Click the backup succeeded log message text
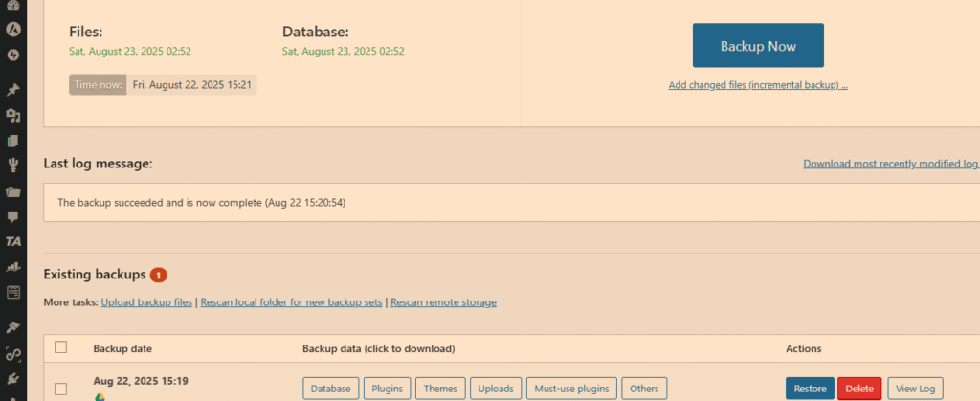Screen dimensions: 980x401 point(201,202)
